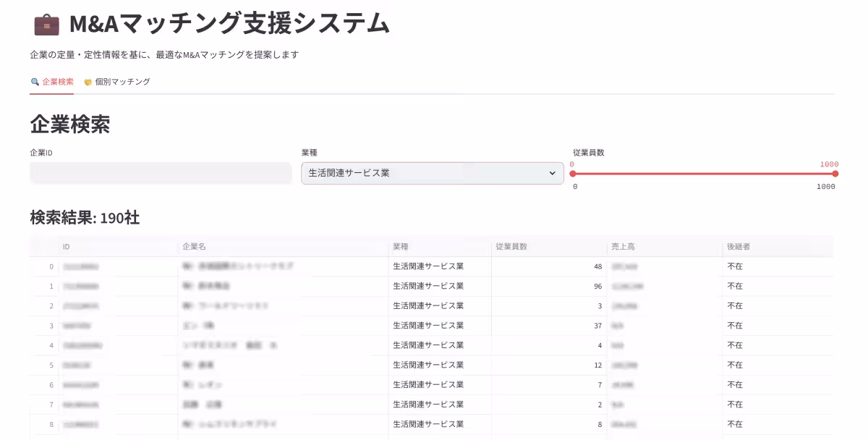Click the 企業名 column header
The width and height of the screenshot is (868, 440).
[194, 246]
